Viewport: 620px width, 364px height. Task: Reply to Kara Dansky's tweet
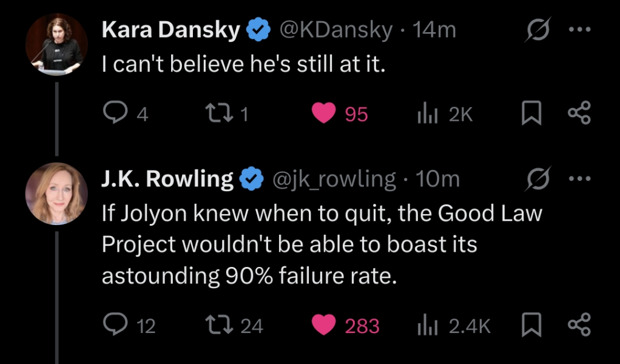113,114
